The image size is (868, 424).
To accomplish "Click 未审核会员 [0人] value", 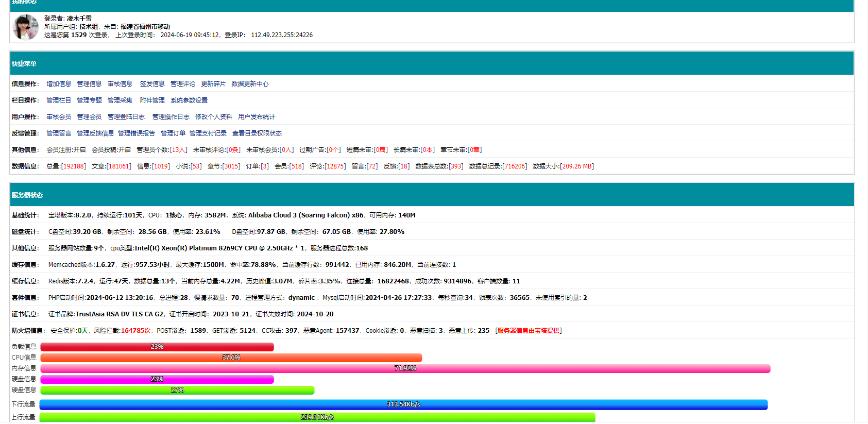I will click(286, 150).
